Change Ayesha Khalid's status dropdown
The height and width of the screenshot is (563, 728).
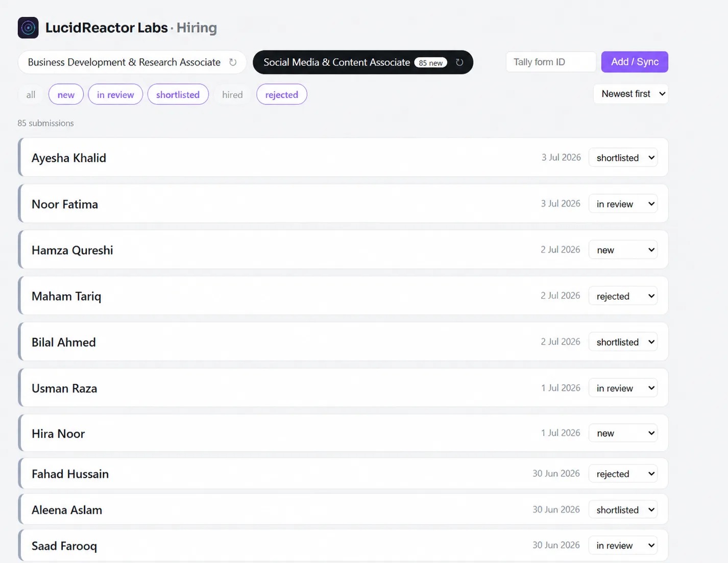coord(623,158)
